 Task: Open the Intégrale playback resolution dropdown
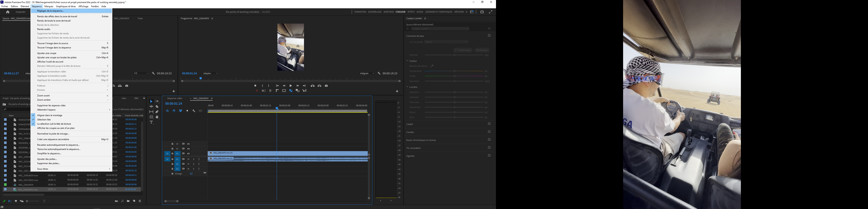click(367, 73)
